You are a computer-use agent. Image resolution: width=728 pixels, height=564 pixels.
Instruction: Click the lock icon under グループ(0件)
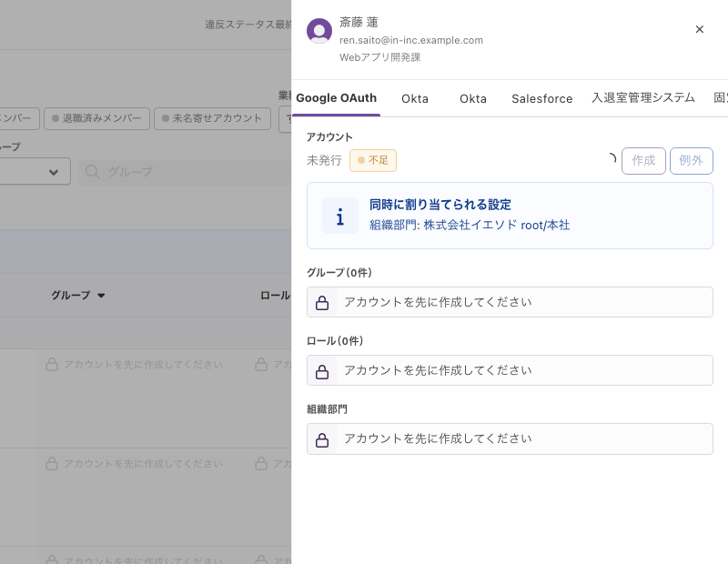(322, 303)
